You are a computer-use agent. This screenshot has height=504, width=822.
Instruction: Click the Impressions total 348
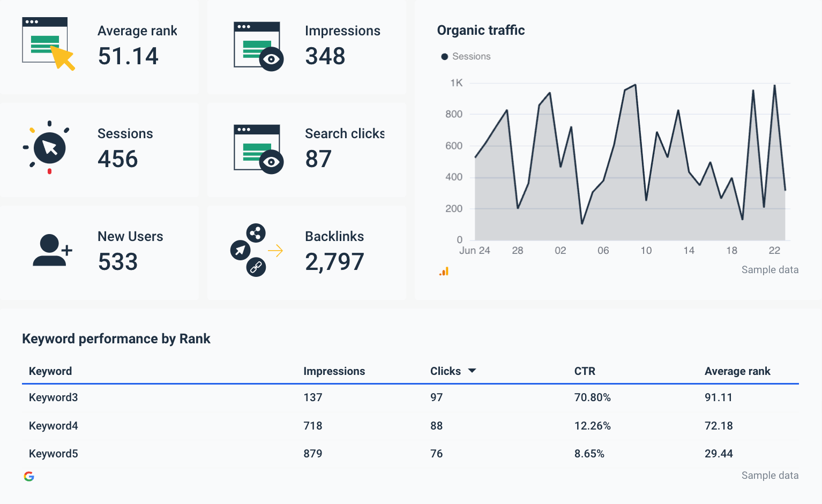click(325, 56)
